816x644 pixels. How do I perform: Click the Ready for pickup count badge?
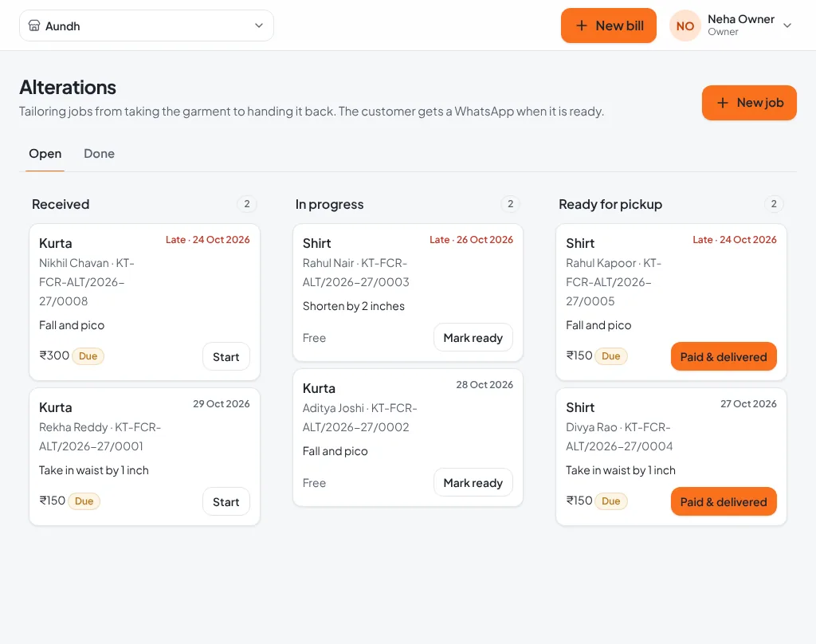pos(773,204)
